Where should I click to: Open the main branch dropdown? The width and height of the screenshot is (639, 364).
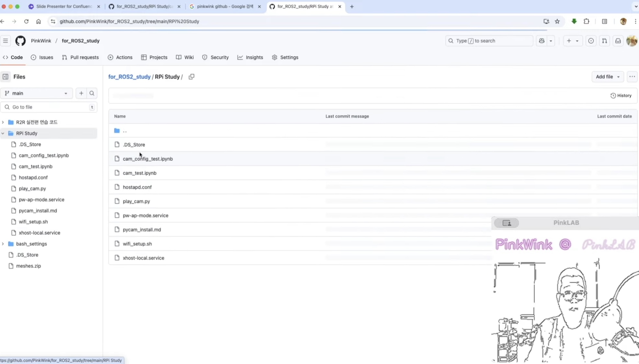(x=36, y=93)
